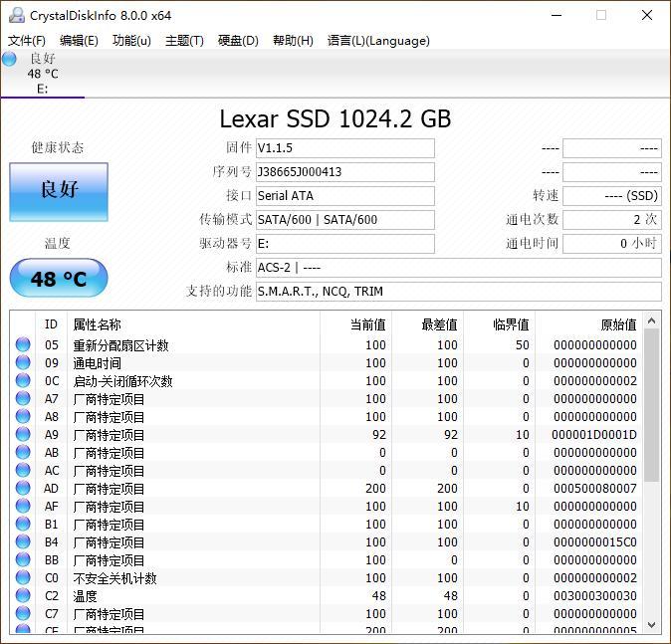Image resolution: width=671 pixels, height=644 pixels.
Task: Click status orb of row C7
Action: (x=23, y=613)
